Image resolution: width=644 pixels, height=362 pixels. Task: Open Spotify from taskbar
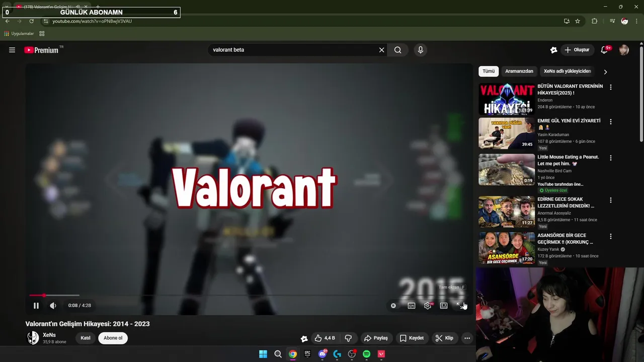366,354
